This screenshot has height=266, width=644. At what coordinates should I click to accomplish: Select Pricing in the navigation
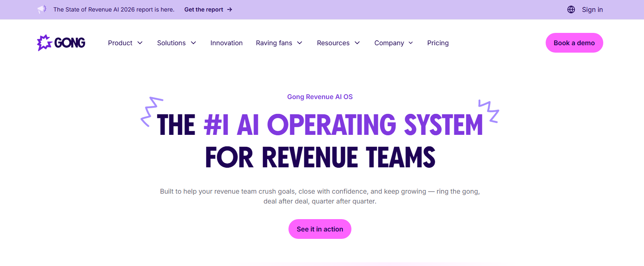[x=438, y=43]
